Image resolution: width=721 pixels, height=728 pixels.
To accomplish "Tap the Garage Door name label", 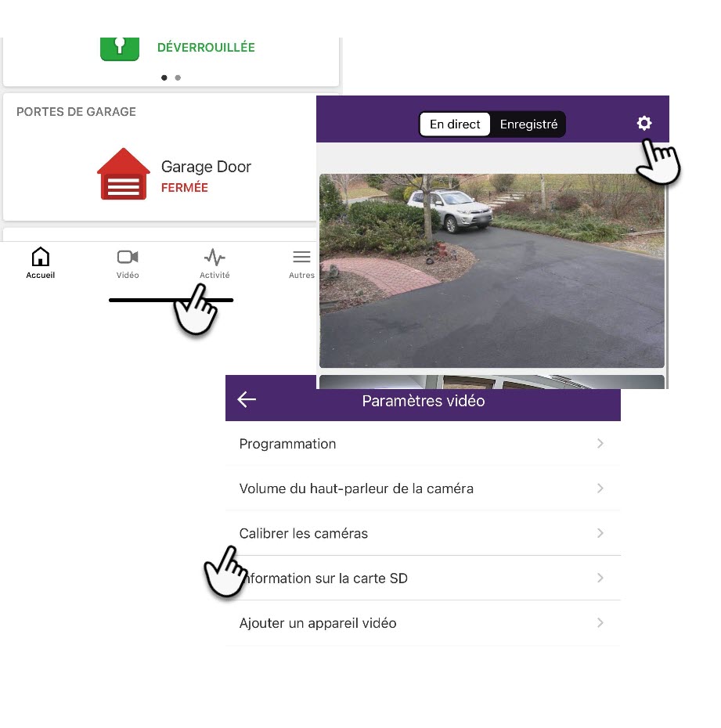I will pyautogui.click(x=206, y=167).
